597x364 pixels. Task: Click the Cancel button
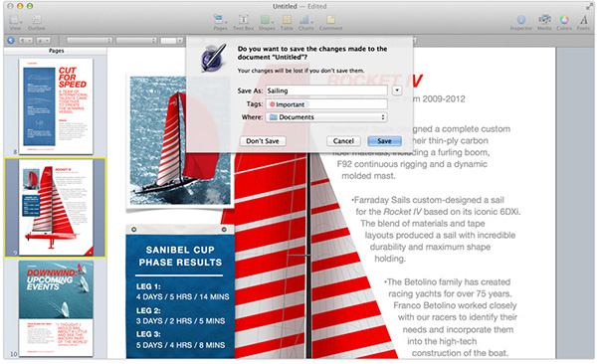click(343, 141)
